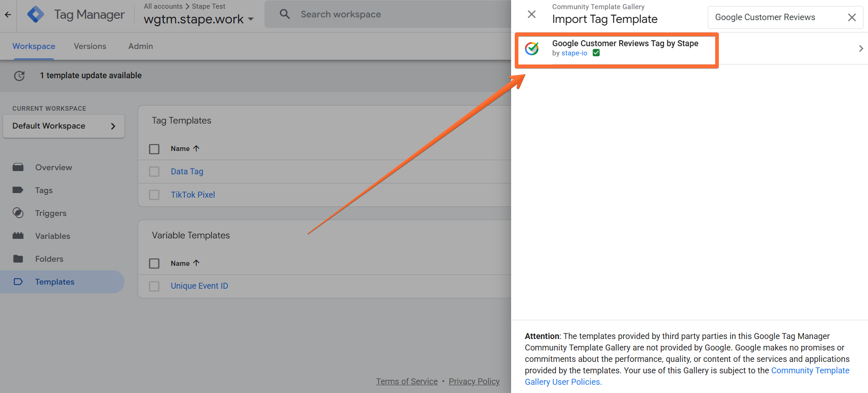Open the Terms of Service link

(407, 382)
